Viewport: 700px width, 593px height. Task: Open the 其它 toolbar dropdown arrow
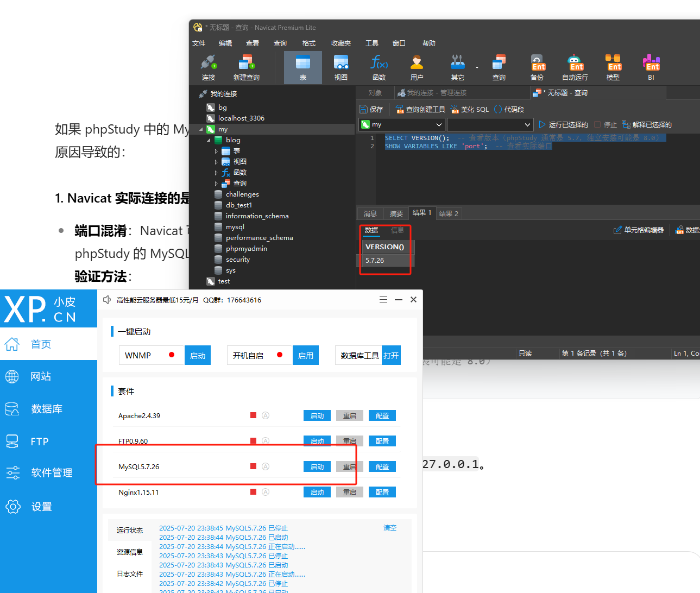pyautogui.click(x=477, y=68)
